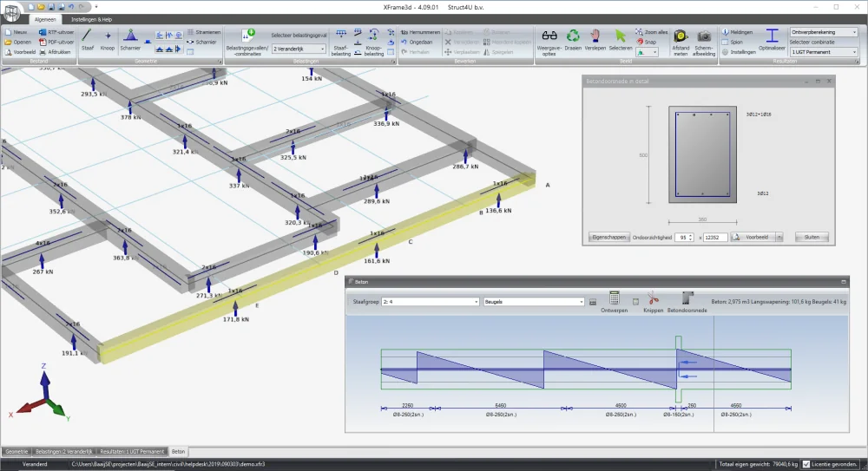Open Meldingen info messages
Image resolution: width=868 pixels, height=471 pixels.
click(737, 32)
